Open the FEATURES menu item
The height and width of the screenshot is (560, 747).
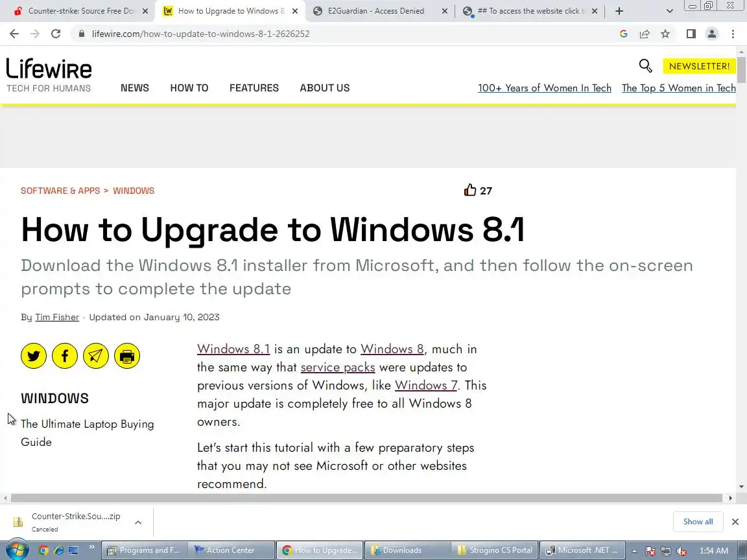coord(254,87)
